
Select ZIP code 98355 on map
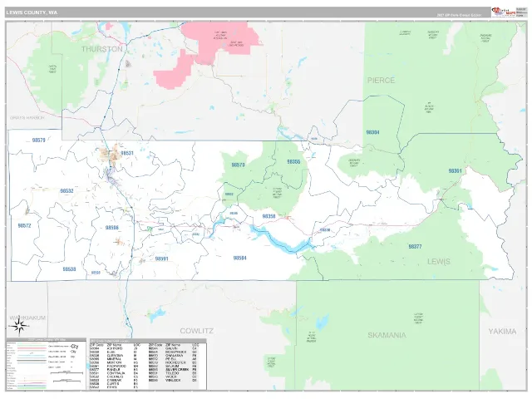click(x=293, y=162)
